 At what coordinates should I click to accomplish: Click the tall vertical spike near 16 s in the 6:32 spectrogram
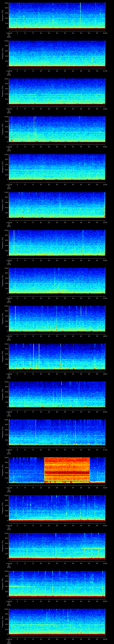(34, 129)
